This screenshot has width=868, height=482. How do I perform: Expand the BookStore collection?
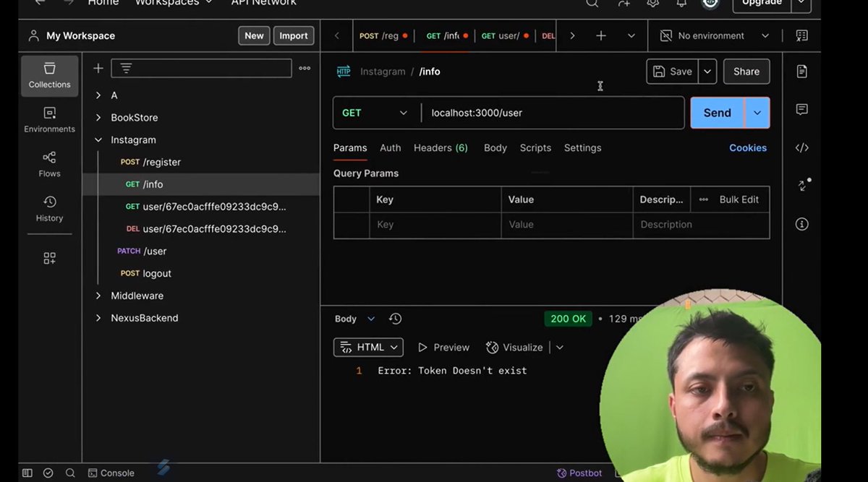click(98, 118)
